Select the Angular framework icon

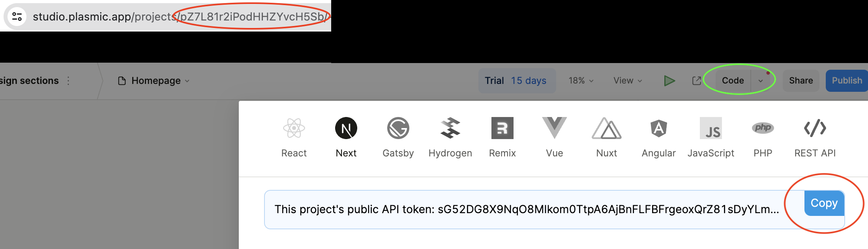point(658,128)
